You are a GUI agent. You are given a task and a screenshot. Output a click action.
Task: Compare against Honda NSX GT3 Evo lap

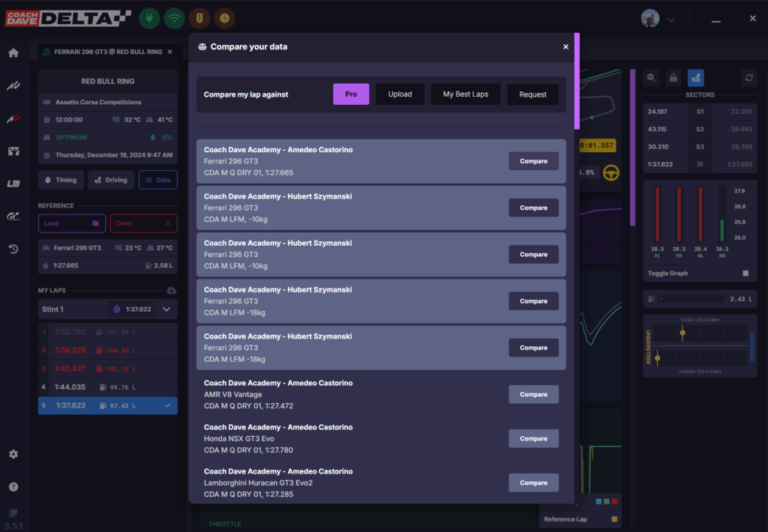[x=533, y=438]
